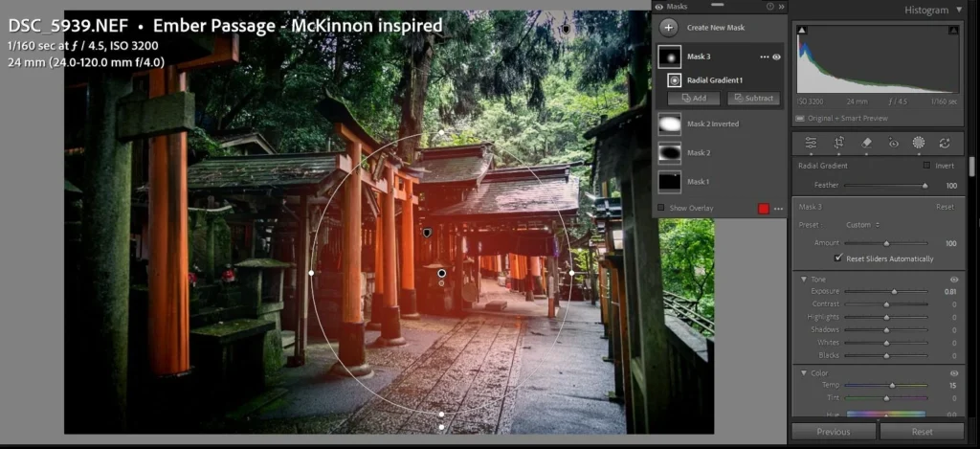Click the Smart Preview status icon
The width and height of the screenshot is (980, 449).
pos(799,118)
